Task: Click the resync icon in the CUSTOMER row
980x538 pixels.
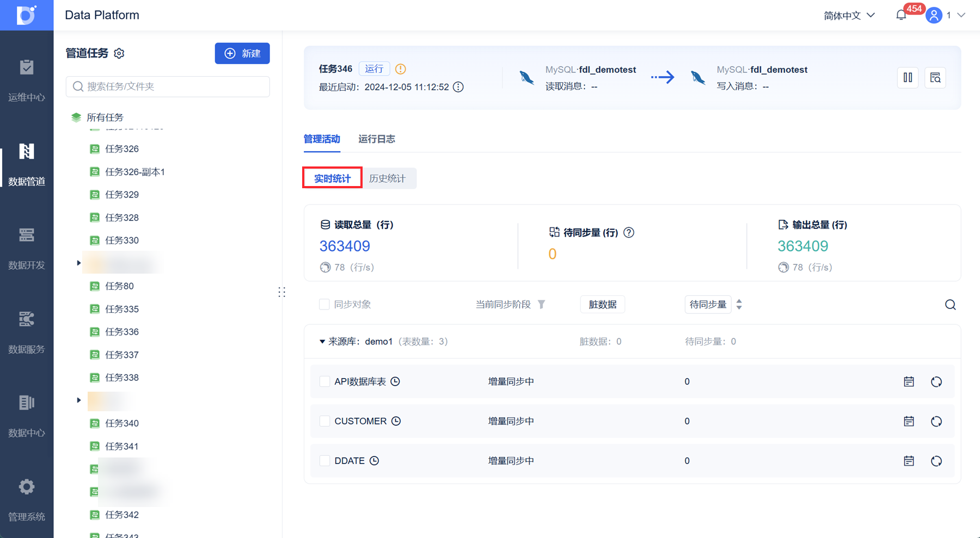Action: tap(936, 422)
